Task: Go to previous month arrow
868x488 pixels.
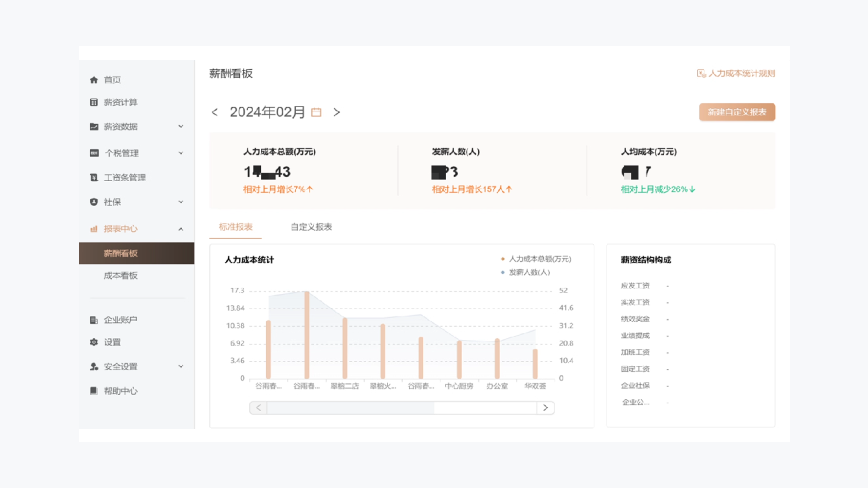Action: pyautogui.click(x=215, y=112)
